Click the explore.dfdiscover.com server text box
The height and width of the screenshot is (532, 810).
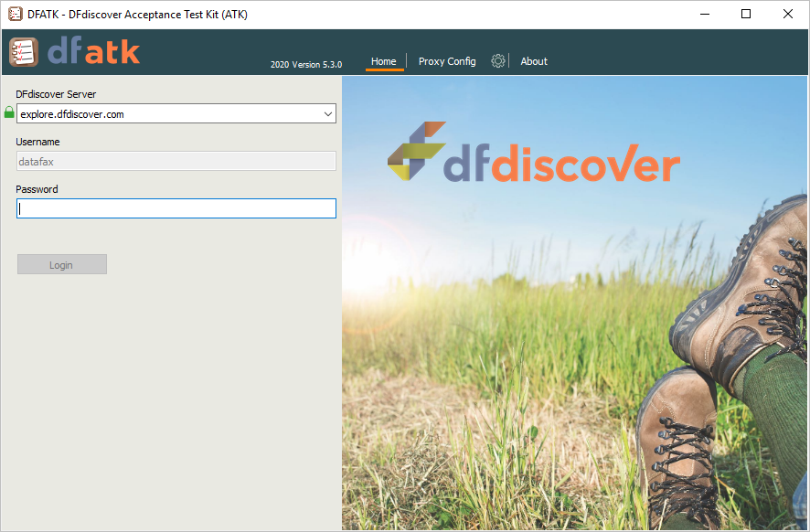pyautogui.click(x=169, y=114)
